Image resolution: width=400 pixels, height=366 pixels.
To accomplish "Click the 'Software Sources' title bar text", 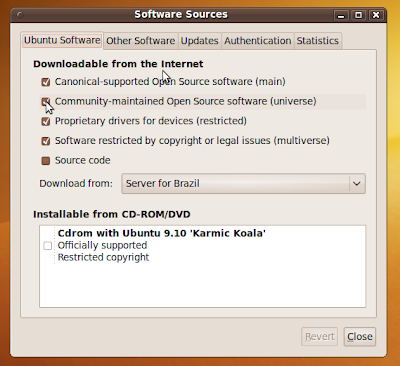I will 181,14.
